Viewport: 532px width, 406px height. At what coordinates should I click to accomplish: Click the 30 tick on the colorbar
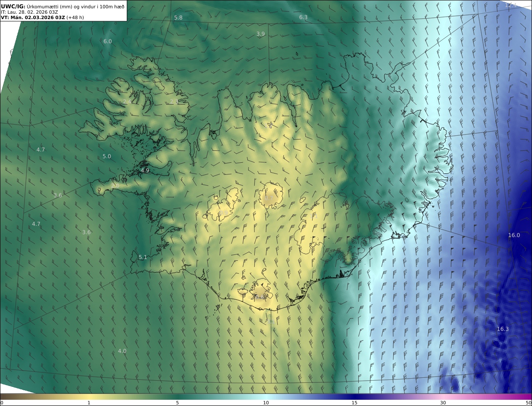pos(443,403)
